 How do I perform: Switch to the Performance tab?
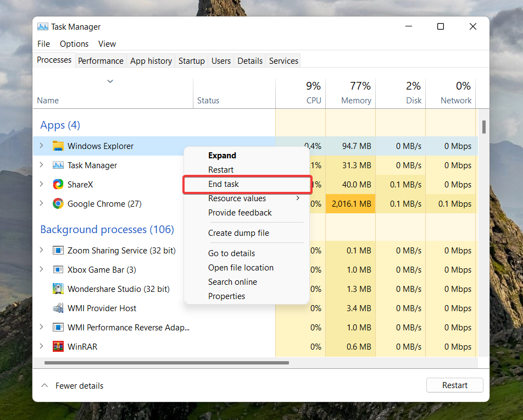tap(101, 60)
